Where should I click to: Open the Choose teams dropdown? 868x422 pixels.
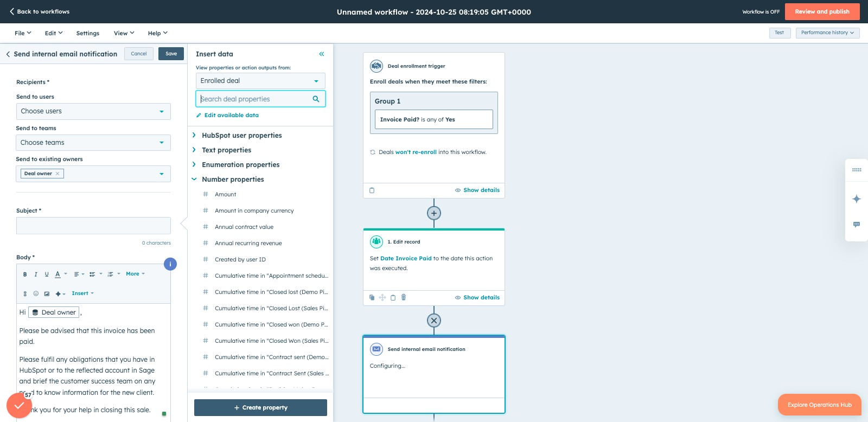[x=93, y=143]
